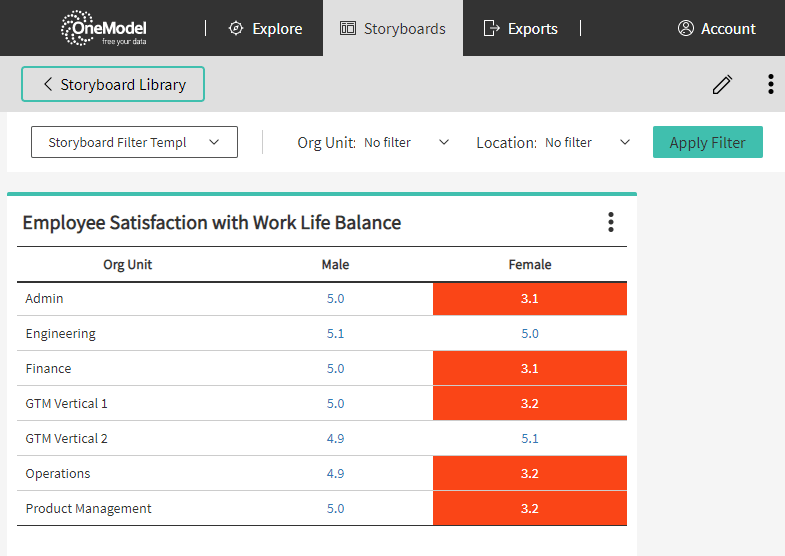Viewport: 785px width, 556px height.
Task: Open the tile's vertical ellipsis menu
Action: tap(611, 222)
